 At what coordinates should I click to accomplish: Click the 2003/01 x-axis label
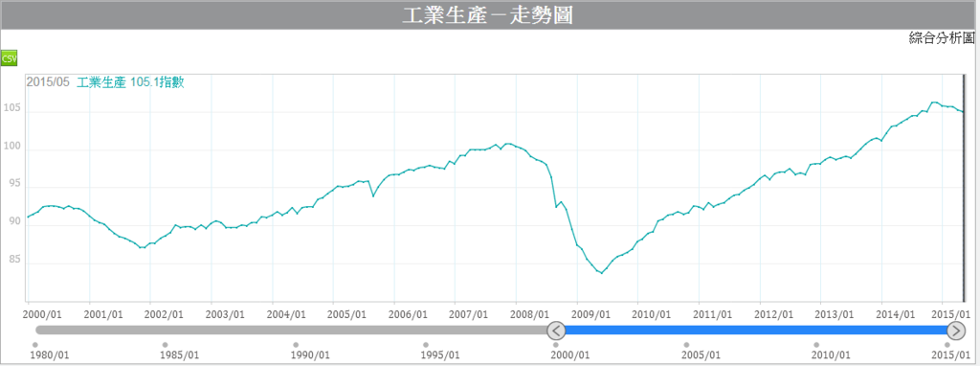coord(226,313)
